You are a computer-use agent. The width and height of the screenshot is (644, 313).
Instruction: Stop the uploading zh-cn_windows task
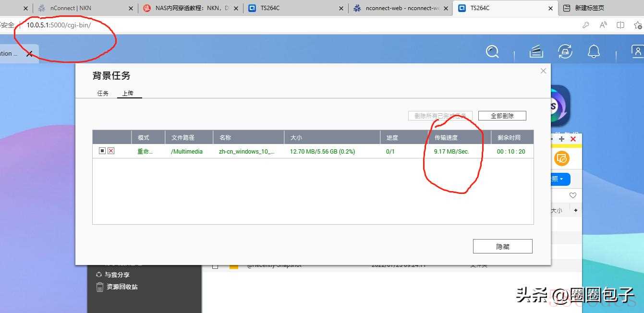point(102,151)
